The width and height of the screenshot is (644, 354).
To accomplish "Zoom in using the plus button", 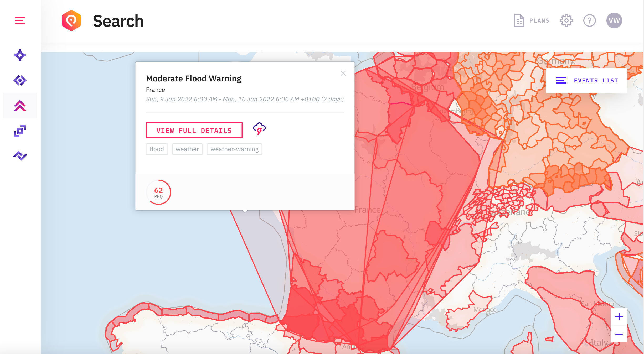I will point(619,317).
